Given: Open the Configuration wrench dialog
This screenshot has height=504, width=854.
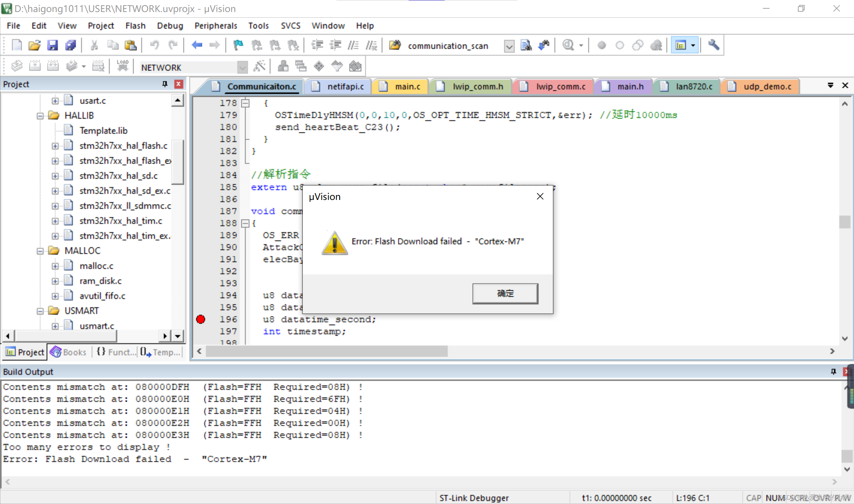Looking at the screenshot, I should pos(713,45).
